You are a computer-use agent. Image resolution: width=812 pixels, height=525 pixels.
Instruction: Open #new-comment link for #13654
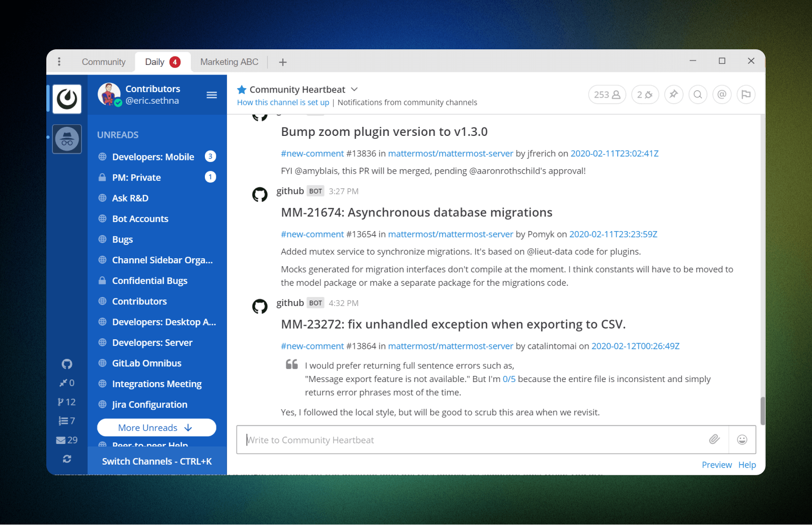[312, 234]
